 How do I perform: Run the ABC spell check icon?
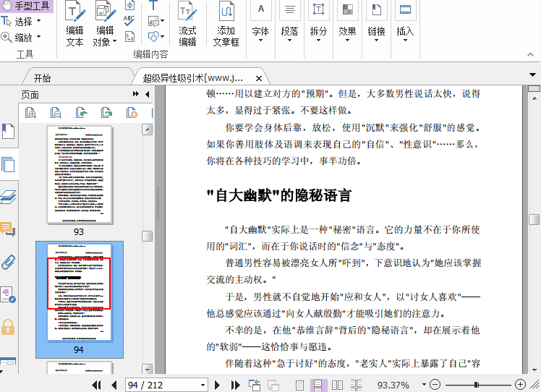tap(129, 21)
